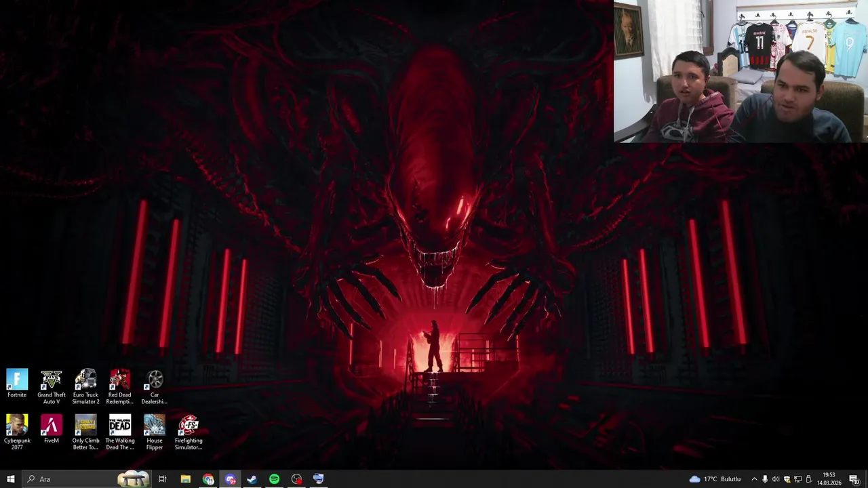
Task: Open Discord from the taskbar
Action: click(x=231, y=479)
